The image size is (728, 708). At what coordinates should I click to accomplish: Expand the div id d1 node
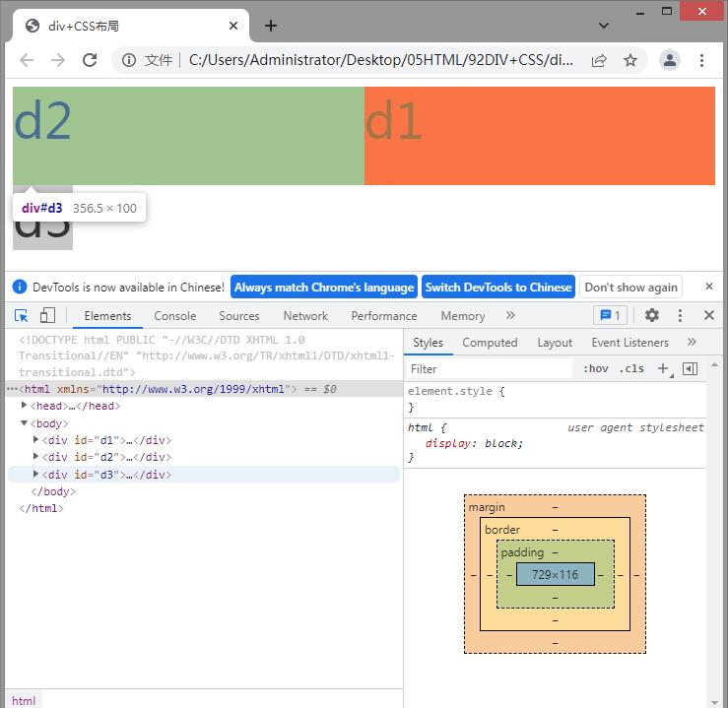36,440
